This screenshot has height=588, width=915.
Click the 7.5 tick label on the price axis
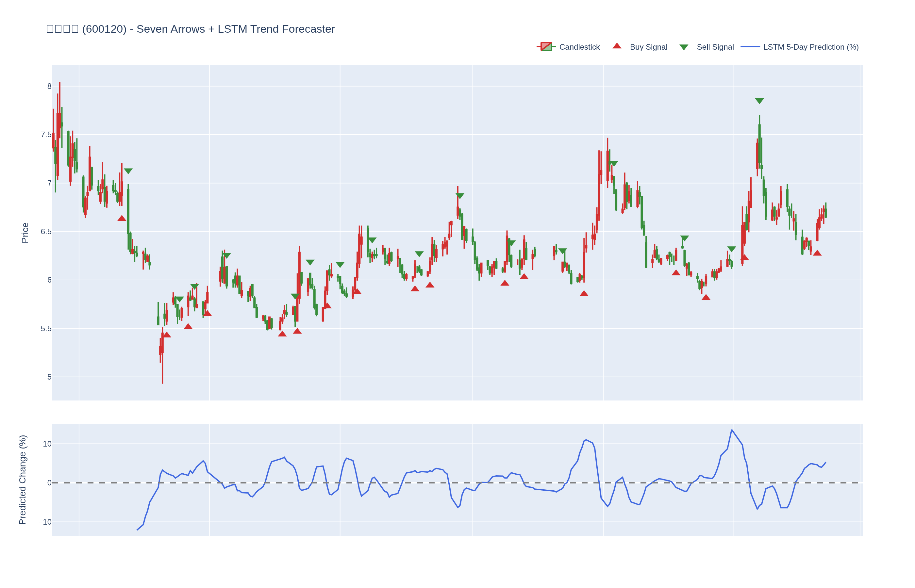pyautogui.click(x=46, y=135)
